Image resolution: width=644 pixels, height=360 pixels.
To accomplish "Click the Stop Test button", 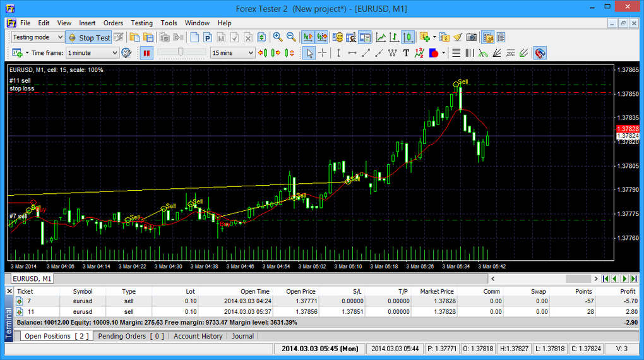I will [89, 37].
